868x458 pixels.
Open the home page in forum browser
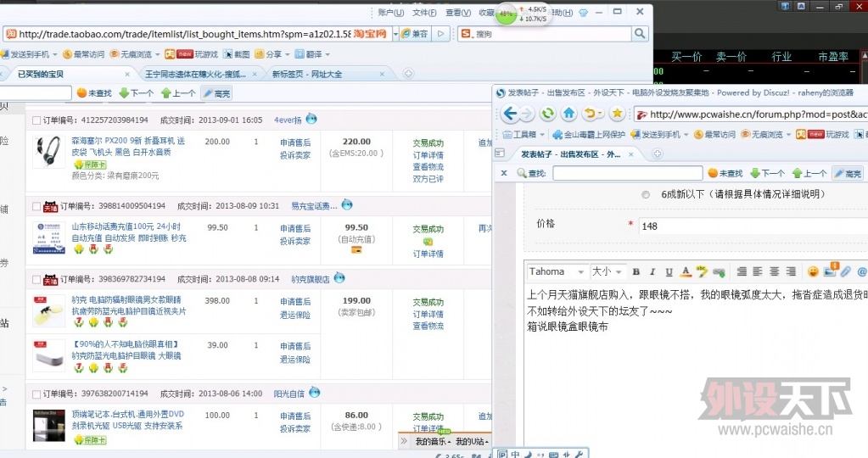[569, 114]
